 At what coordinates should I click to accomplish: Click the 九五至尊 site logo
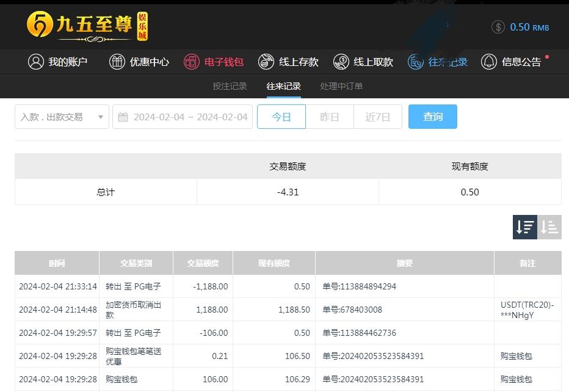point(87,26)
